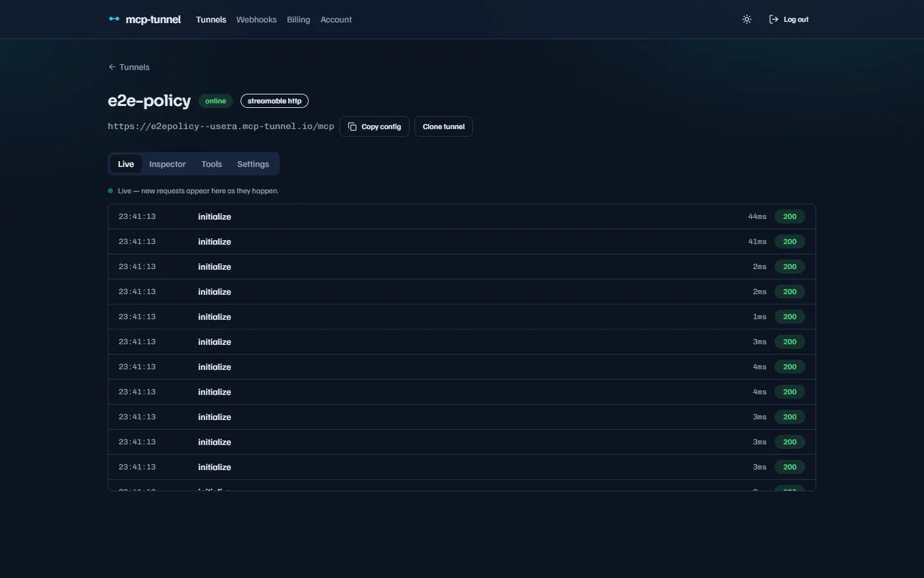Click the Log out arrow icon
The height and width of the screenshot is (578, 924).
774,19
